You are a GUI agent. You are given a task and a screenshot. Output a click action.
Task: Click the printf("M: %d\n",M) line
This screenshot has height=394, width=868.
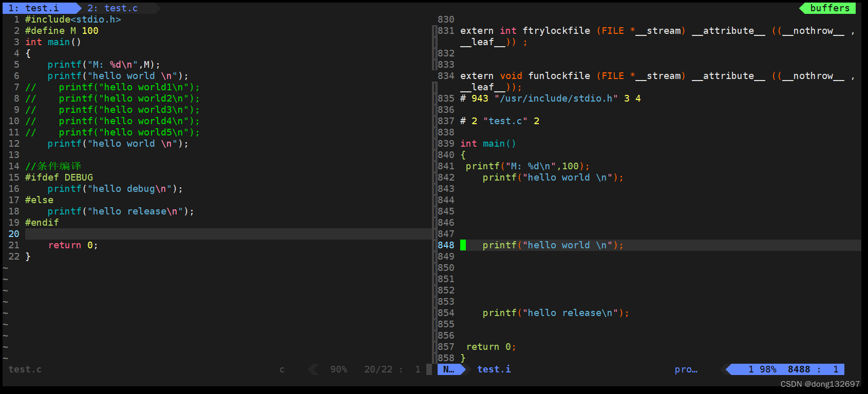pyautogui.click(x=104, y=65)
